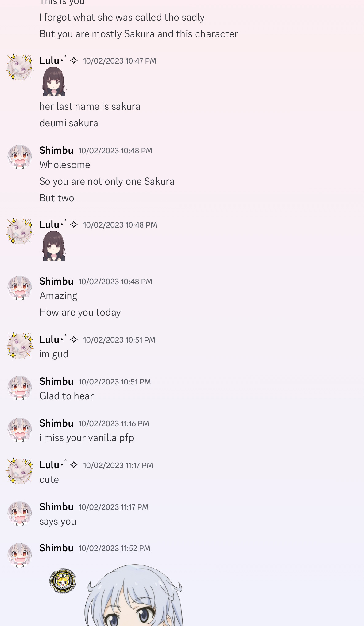Click the 10/02/2023 11:16 PM timestamp

[x=114, y=423]
